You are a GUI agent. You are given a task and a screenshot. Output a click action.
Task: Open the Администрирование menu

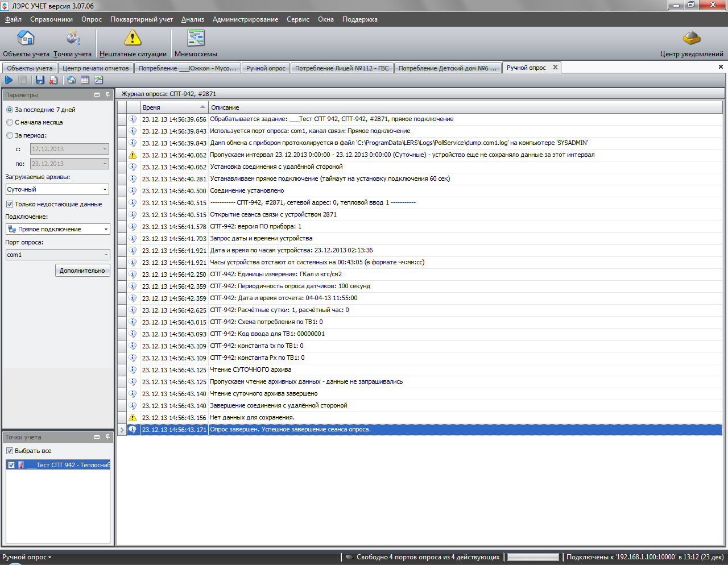tap(245, 19)
